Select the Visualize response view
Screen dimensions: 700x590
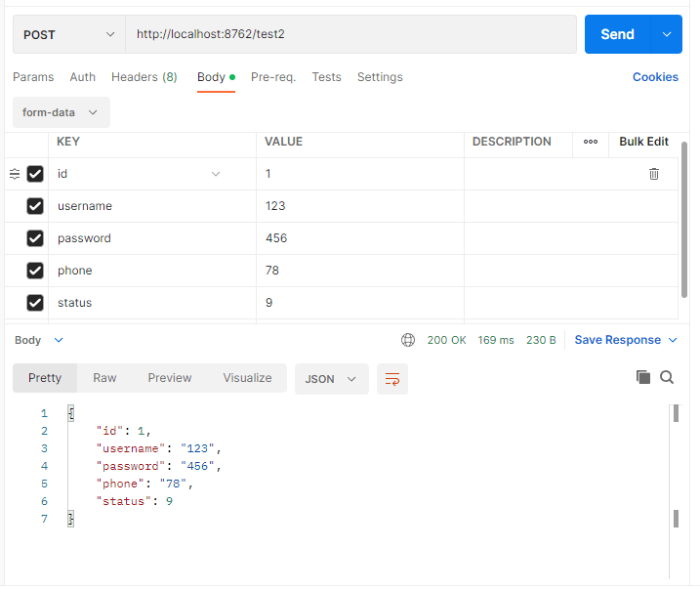[247, 378]
